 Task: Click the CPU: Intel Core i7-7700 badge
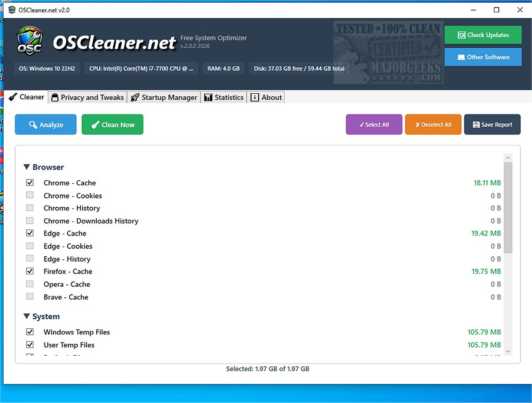pyautogui.click(x=141, y=68)
